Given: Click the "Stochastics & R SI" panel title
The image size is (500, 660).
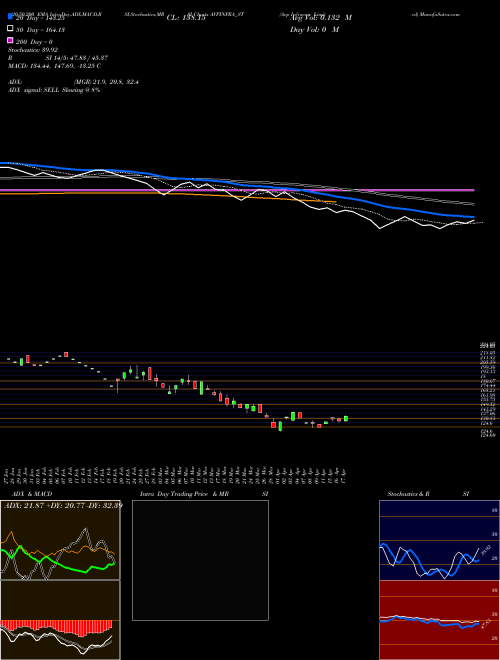Looking at the screenshot, I should [x=428, y=494].
